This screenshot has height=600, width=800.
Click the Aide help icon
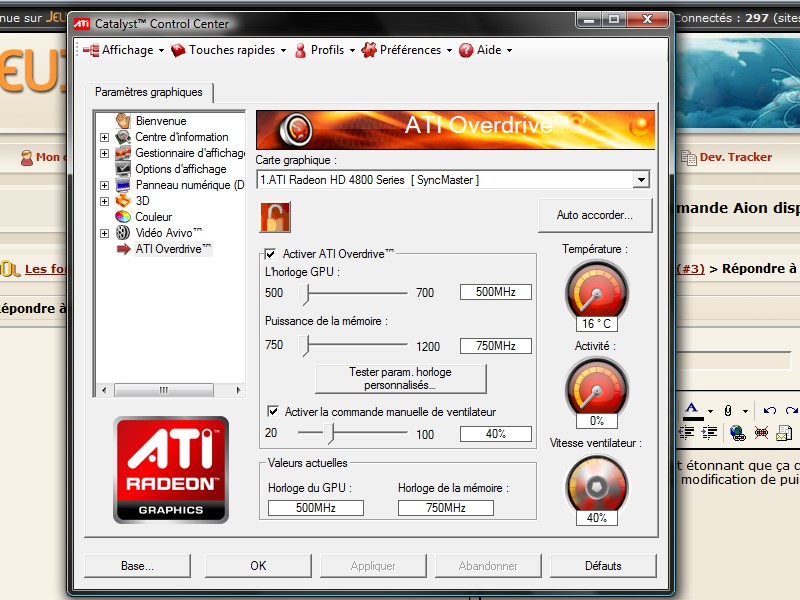[x=466, y=50]
